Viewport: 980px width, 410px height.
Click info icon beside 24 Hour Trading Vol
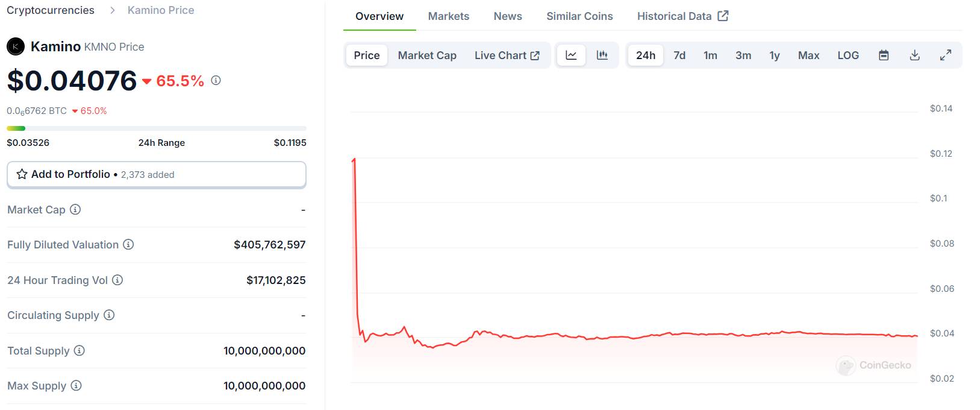pyautogui.click(x=117, y=280)
